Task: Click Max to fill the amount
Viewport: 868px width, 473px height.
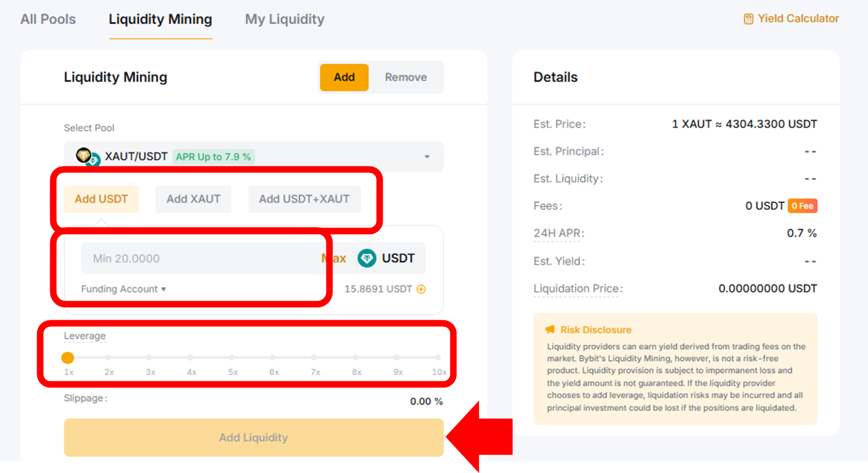Action: [x=334, y=259]
